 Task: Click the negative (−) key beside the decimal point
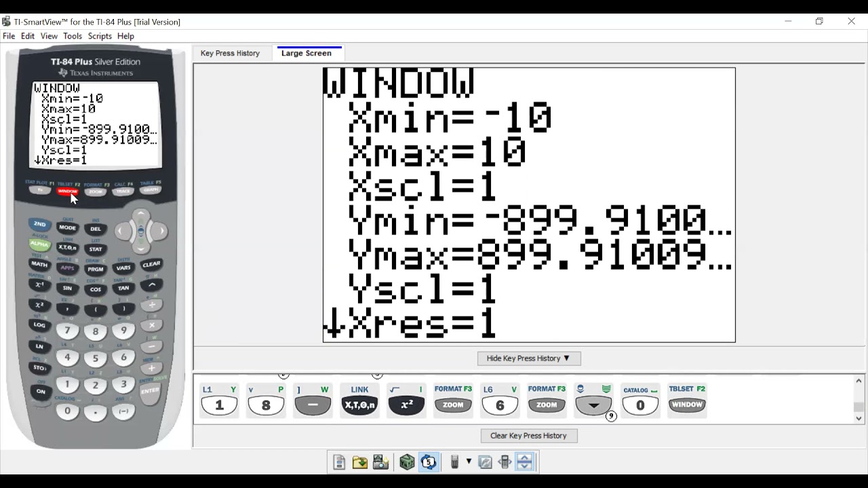pos(123,411)
